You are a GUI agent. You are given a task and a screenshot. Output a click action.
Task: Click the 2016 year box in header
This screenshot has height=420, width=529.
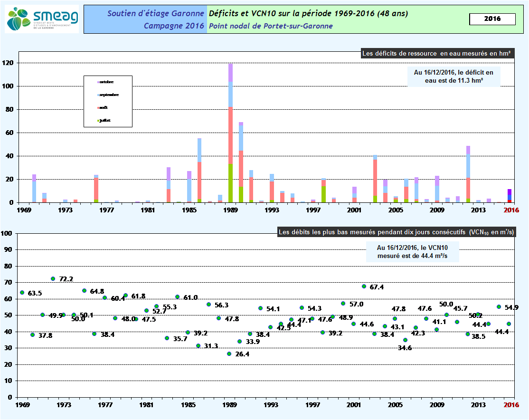point(492,19)
